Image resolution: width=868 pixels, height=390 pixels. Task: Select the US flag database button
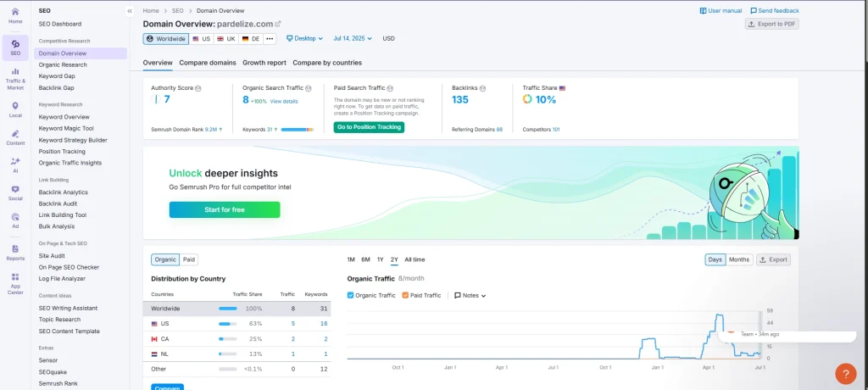pos(202,39)
